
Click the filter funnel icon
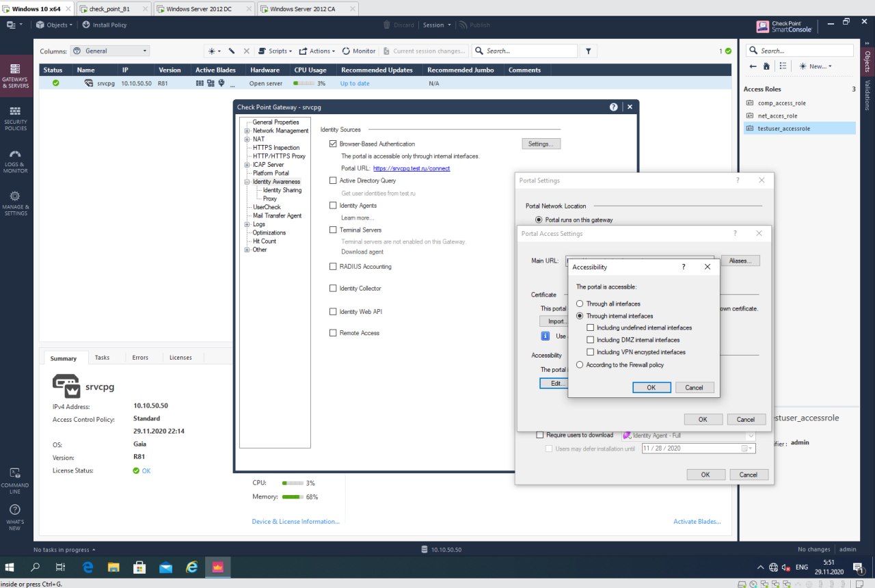(x=589, y=51)
